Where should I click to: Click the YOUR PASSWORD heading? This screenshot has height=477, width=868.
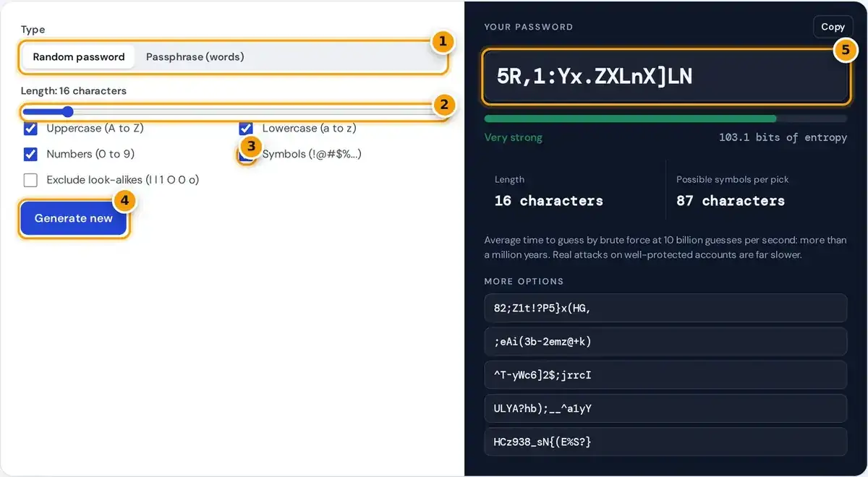[528, 27]
